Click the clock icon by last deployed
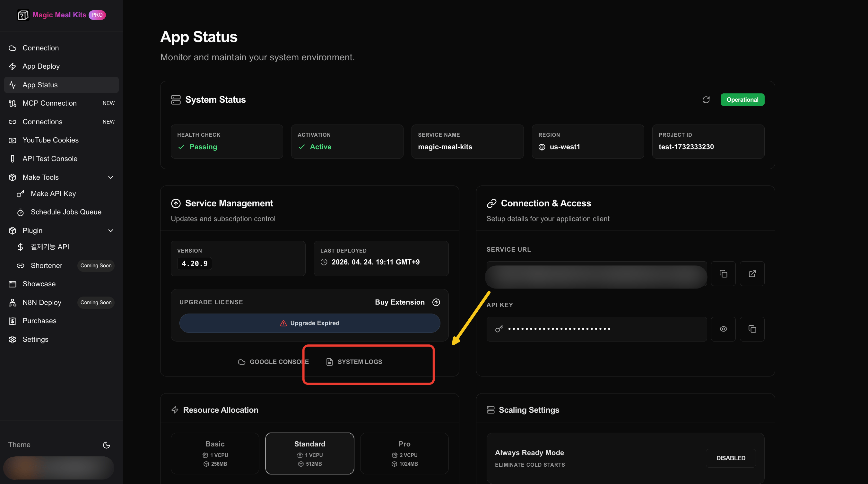Viewport: 868px width, 484px height. point(324,262)
